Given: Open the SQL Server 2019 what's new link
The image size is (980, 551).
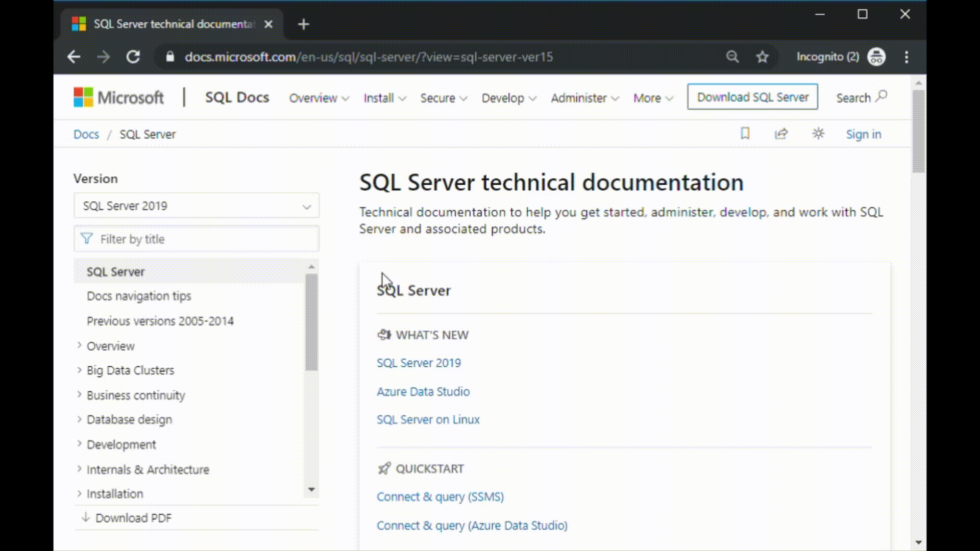Looking at the screenshot, I should (419, 362).
